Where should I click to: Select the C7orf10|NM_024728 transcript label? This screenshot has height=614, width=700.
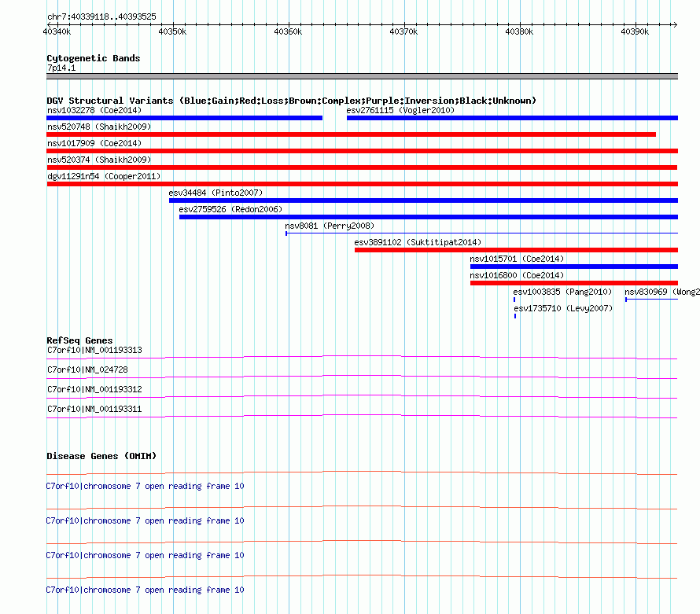(87, 370)
